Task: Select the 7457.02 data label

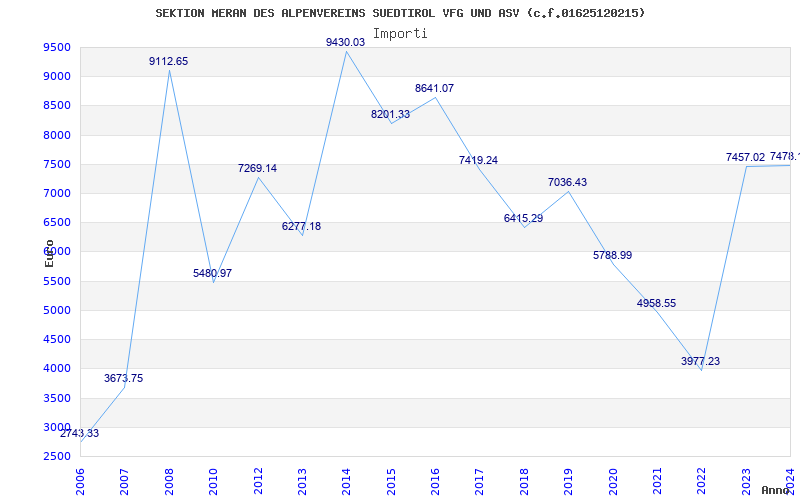Action: click(745, 158)
